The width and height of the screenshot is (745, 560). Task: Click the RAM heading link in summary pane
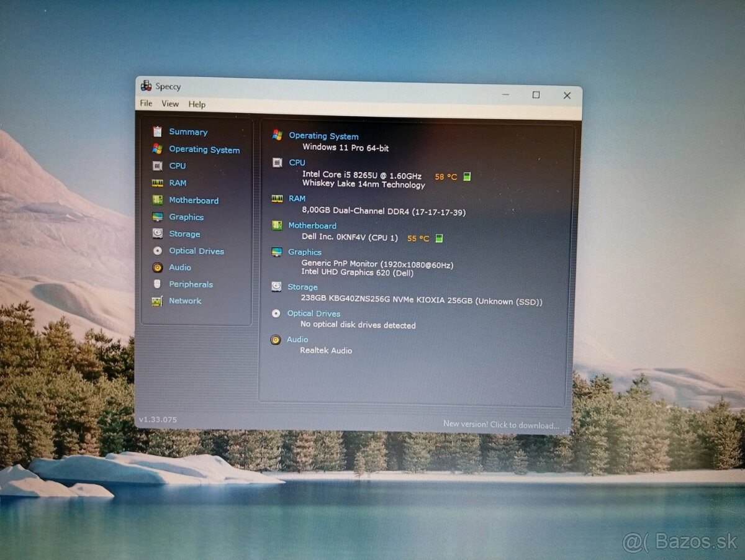297,199
